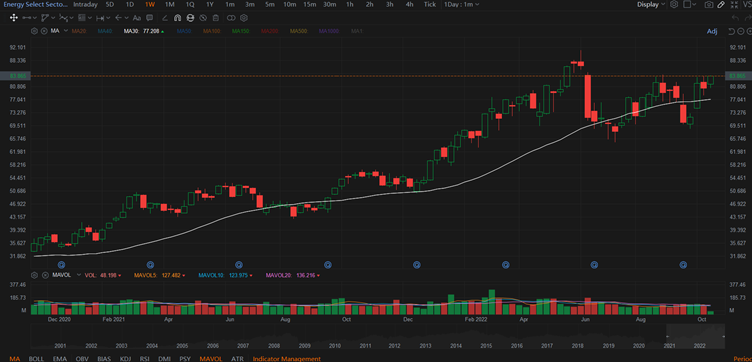Toggle the MA20 line label
This screenshot has width=752, height=362.
point(79,31)
